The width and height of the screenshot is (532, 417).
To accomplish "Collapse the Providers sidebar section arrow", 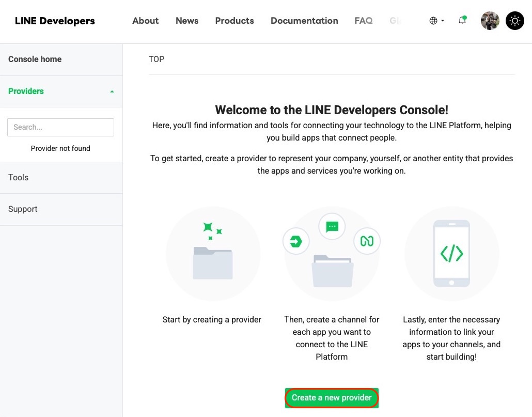I will tap(112, 91).
